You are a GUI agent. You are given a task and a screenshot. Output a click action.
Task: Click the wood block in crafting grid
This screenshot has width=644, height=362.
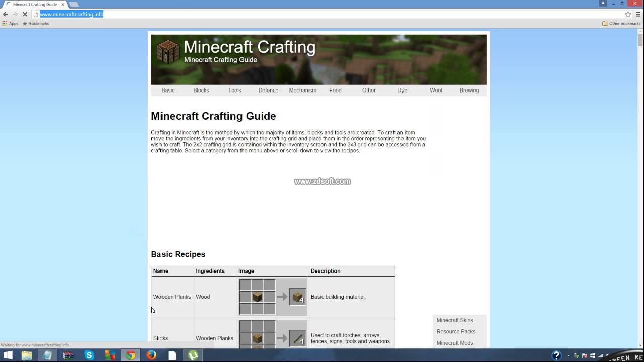(257, 297)
